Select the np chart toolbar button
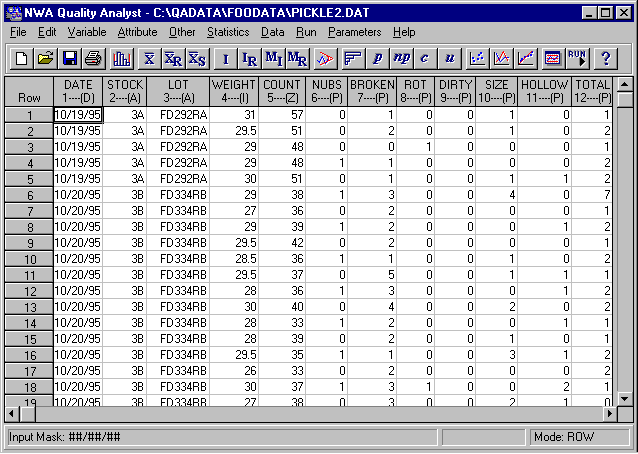Viewport: 638px width, 454px height. 402,58
